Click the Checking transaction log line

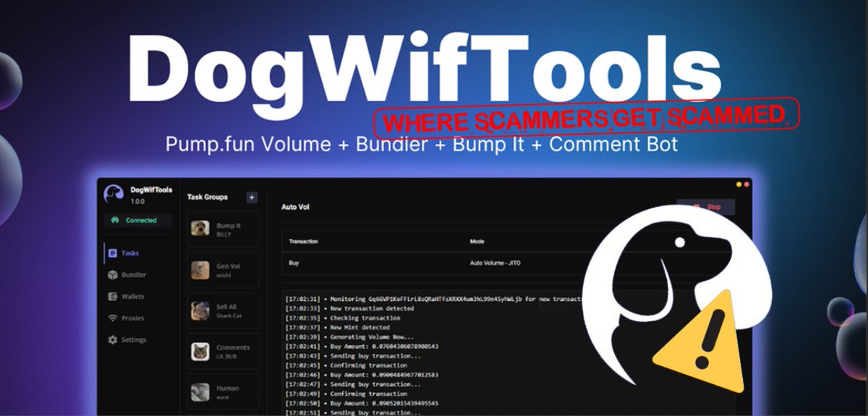point(343,318)
